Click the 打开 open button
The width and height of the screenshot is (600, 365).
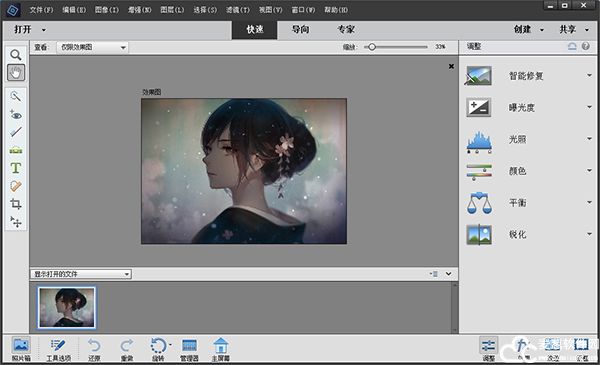(23, 29)
